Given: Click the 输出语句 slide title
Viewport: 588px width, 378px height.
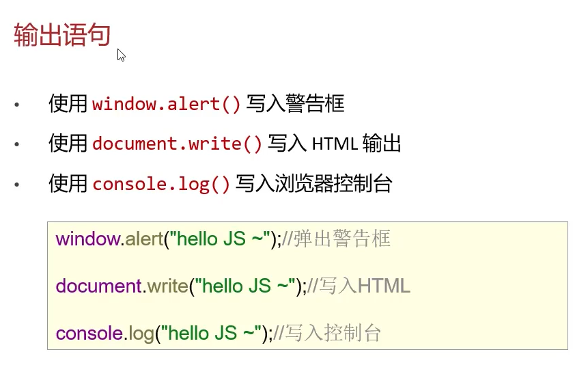Looking at the screenshot, I should pyautogui.click(x=62, y=35).
